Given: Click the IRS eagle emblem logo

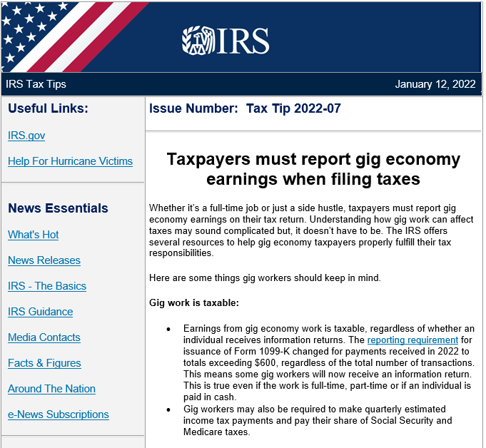Looking at the screenshot, I should point(196,41).
